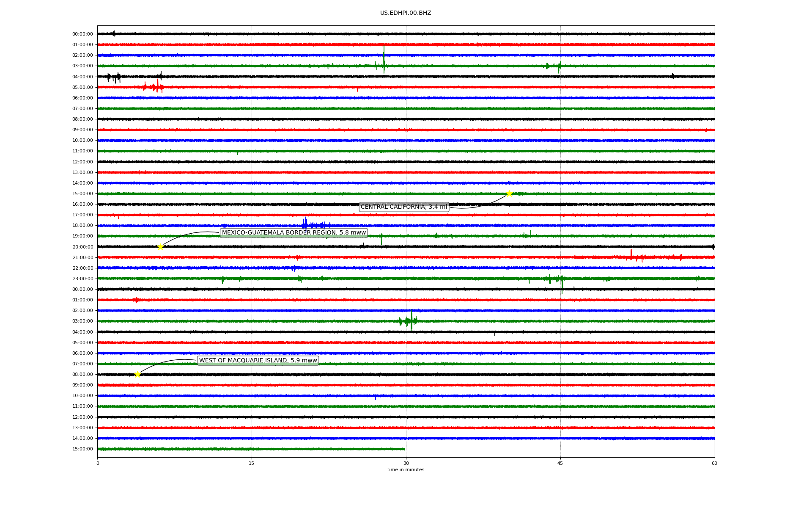The height and width of the screenshot is (508, 812).
Task: Click the final 15:00:00 row label
Action: tap(82, 449)
